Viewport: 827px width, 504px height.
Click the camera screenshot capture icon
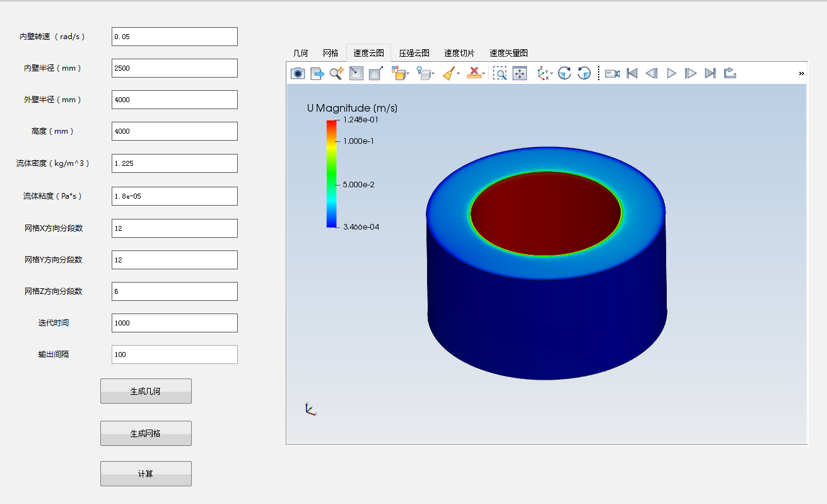[298, 74]
